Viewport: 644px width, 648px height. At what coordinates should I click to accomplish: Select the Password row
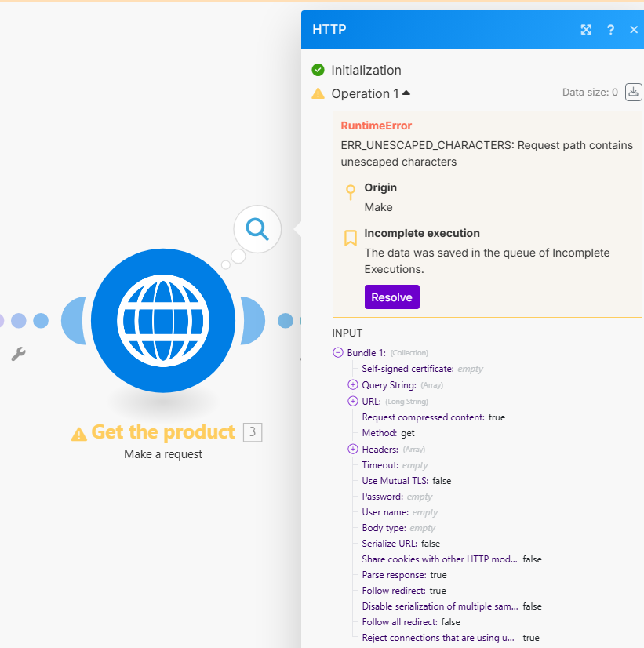tap(397, 497)
